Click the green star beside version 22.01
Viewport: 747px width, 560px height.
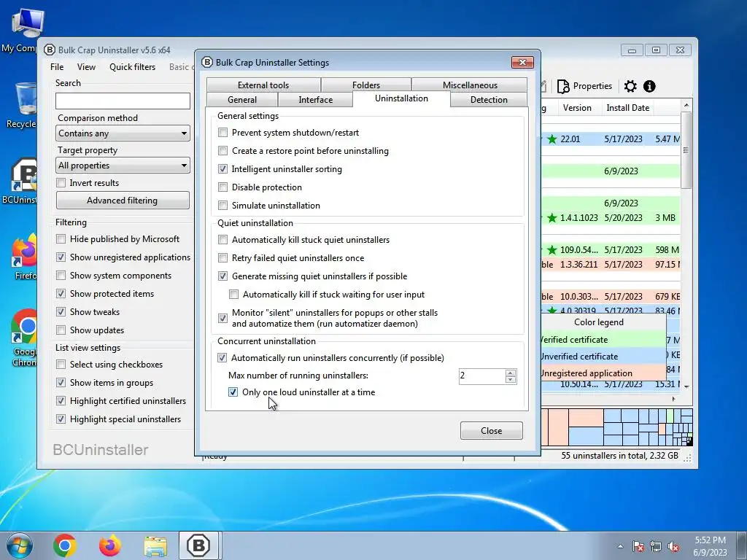coord(551,139)
